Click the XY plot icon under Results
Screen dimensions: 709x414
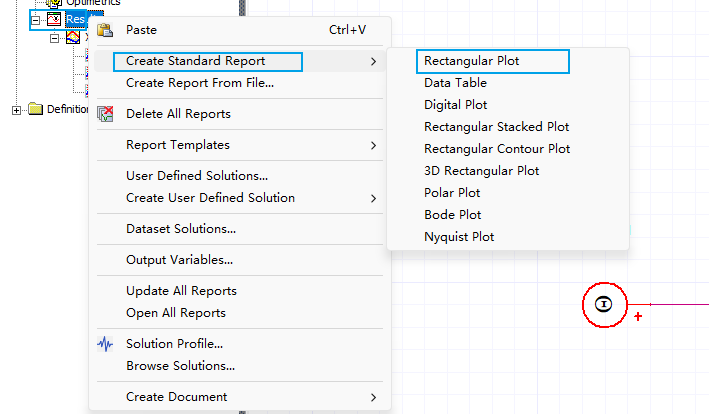coord(72,38)
